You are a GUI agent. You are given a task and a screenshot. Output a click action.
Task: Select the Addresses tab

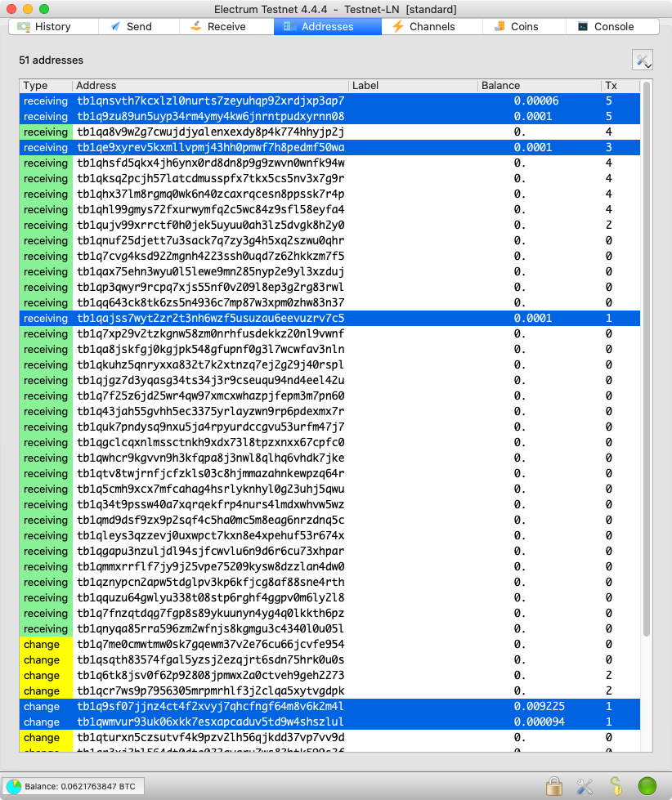(328, 26)
